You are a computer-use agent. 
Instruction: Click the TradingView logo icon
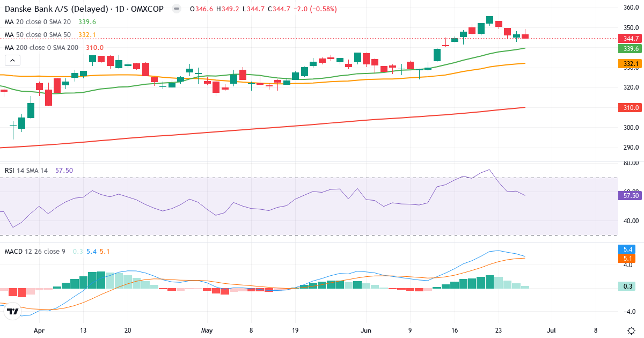click(13, 311)
